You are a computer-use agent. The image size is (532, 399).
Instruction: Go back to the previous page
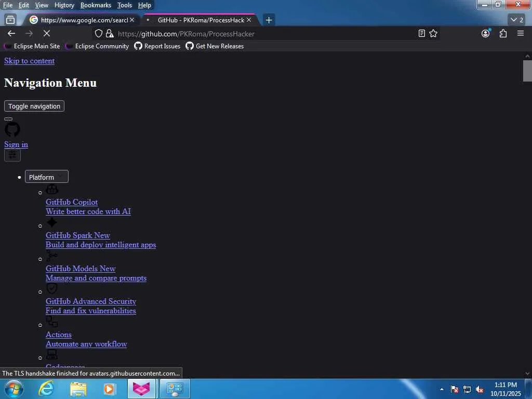tap(11, 33)
